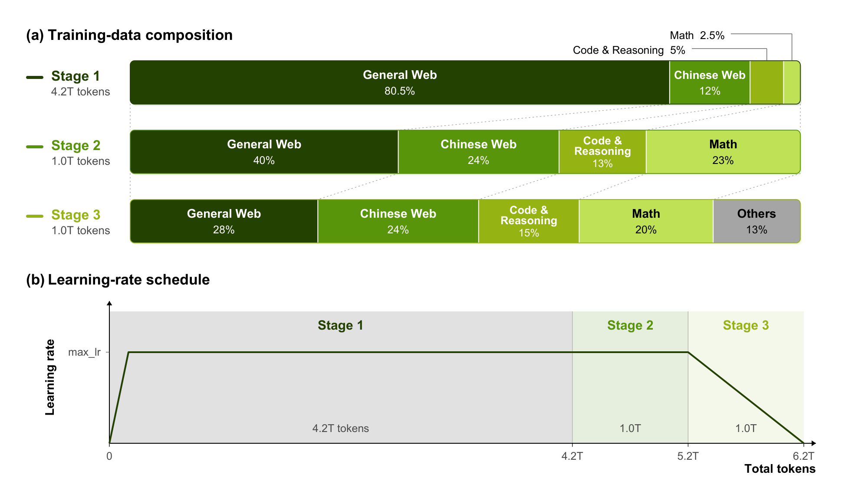Click the 'Total tokens' x-axis title
842x504 pixels.
point(780,469)
